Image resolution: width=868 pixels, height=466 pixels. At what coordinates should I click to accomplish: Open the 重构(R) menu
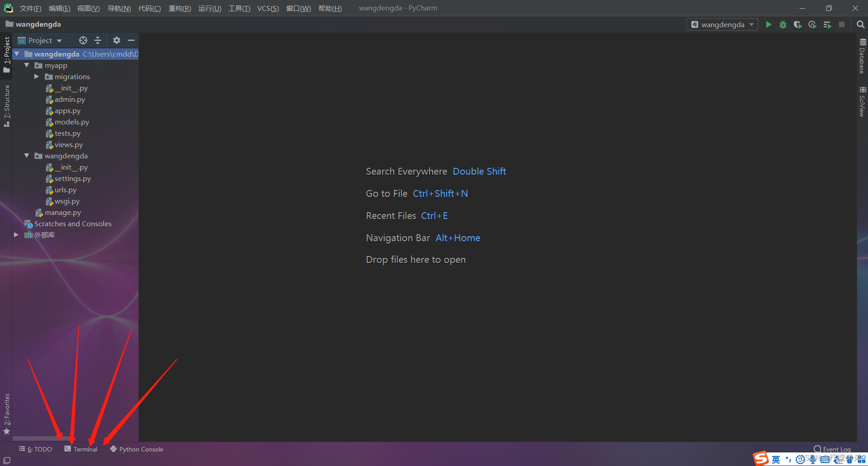(180, 8)
